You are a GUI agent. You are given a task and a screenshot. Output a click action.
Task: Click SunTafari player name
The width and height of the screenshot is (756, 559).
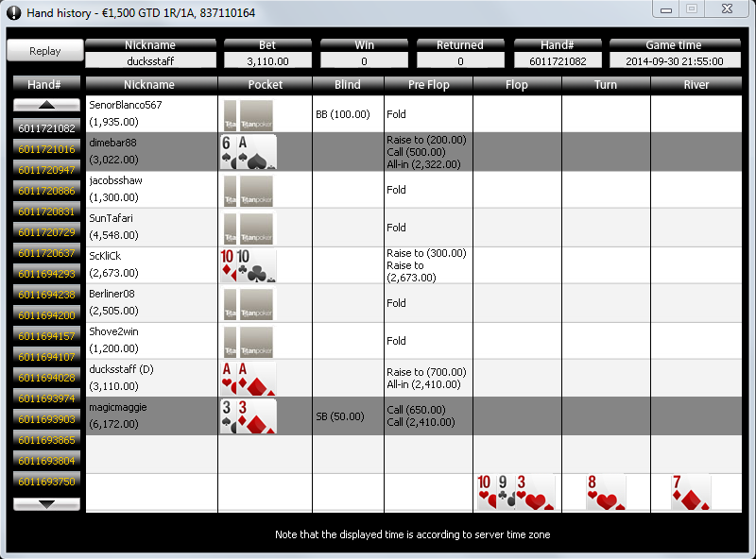(111, 218)
